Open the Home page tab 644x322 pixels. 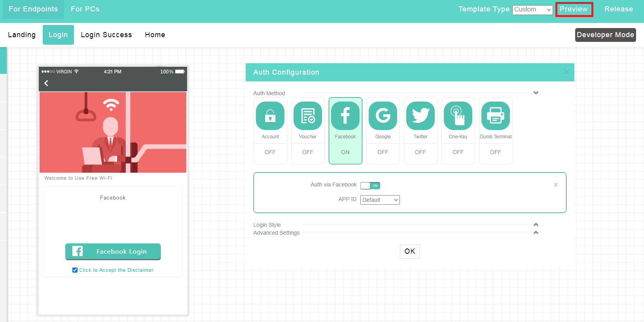coord(155,35)
